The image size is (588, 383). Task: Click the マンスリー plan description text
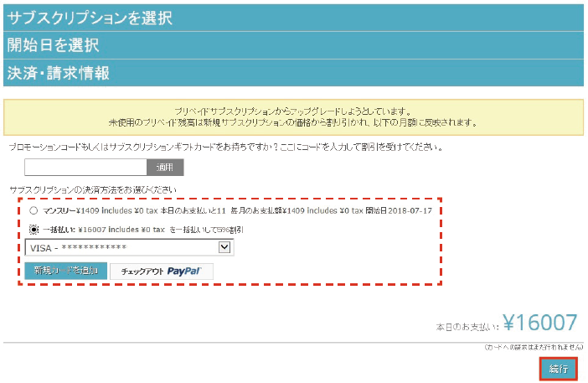pos(243,210)
